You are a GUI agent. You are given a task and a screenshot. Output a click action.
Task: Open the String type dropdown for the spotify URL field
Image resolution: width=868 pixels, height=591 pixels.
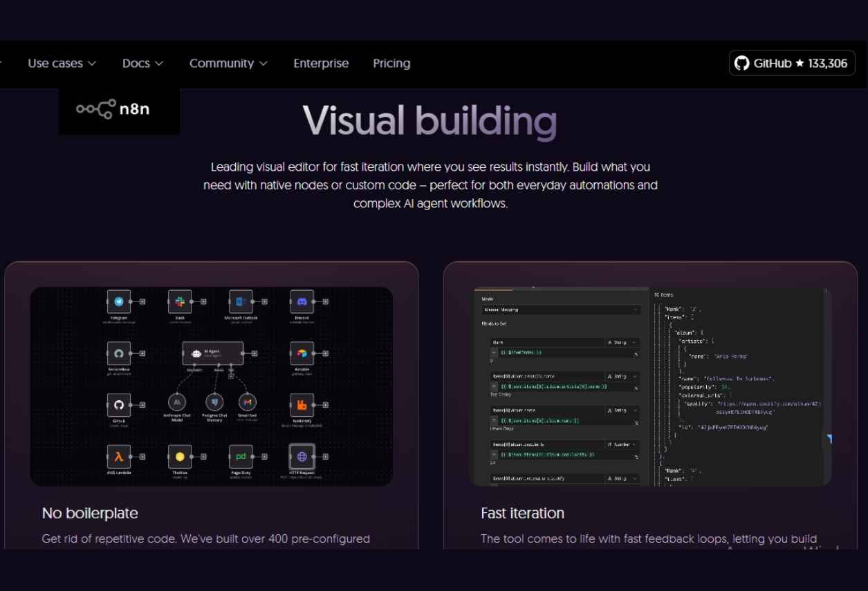pos(623,478)
